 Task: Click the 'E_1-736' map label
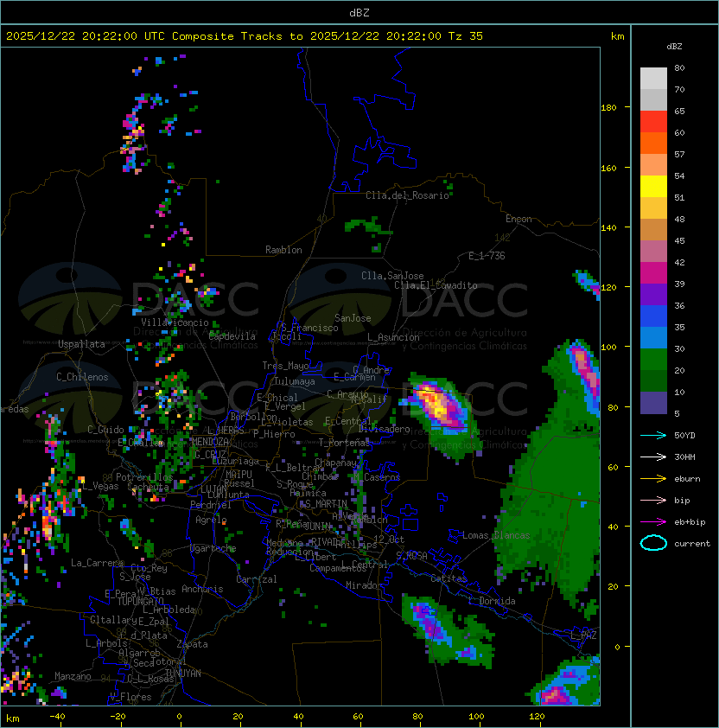(x=487, y=256)
